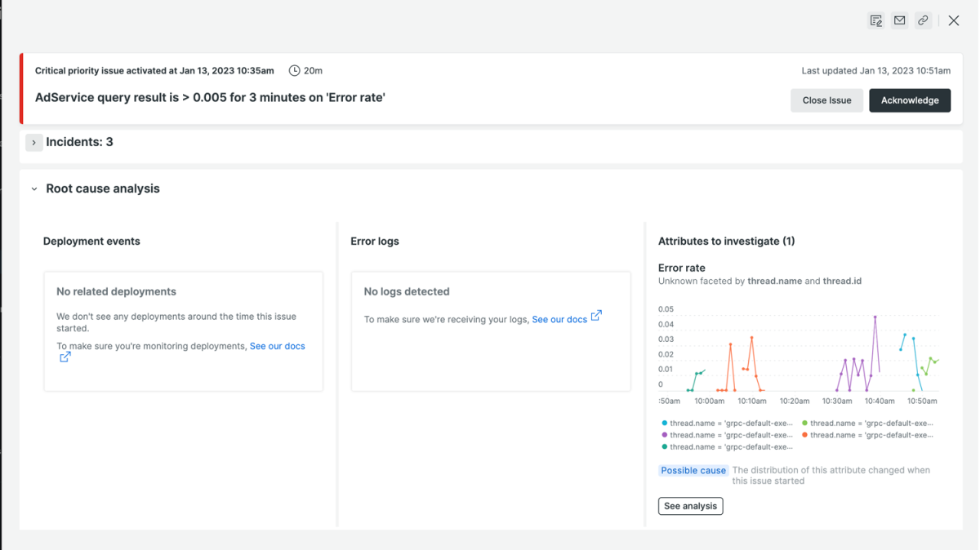
Task: Copy the issue link via chain icon
Action: click(923, 20)
